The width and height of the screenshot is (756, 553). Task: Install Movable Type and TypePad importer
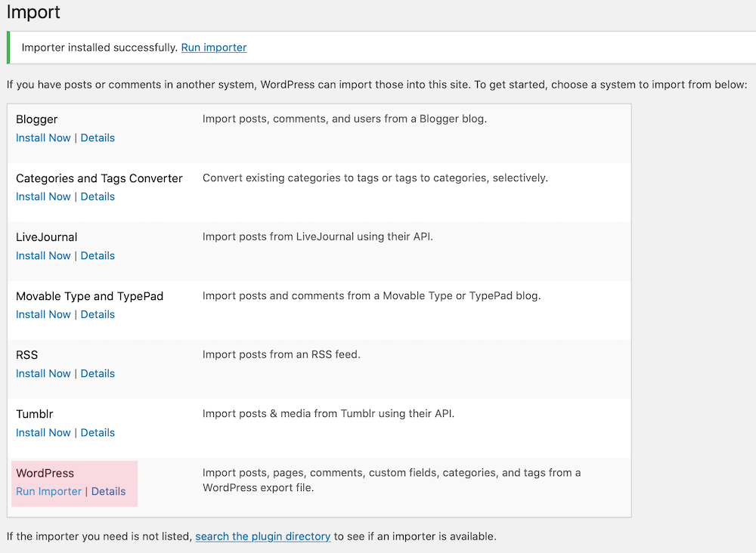(43, 314)
